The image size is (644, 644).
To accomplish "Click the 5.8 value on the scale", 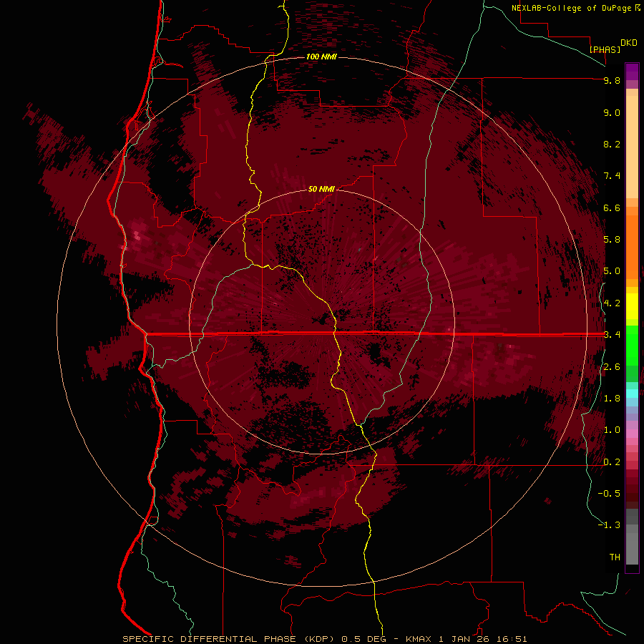I will pyautogui.click(x=612, y=240).
